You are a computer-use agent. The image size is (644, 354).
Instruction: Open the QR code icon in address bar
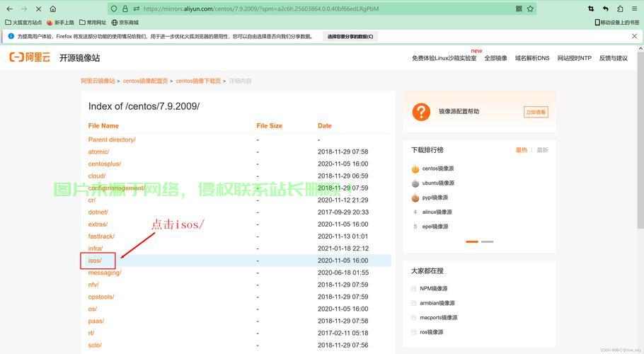pyautogui.click(x=519, y=9)
